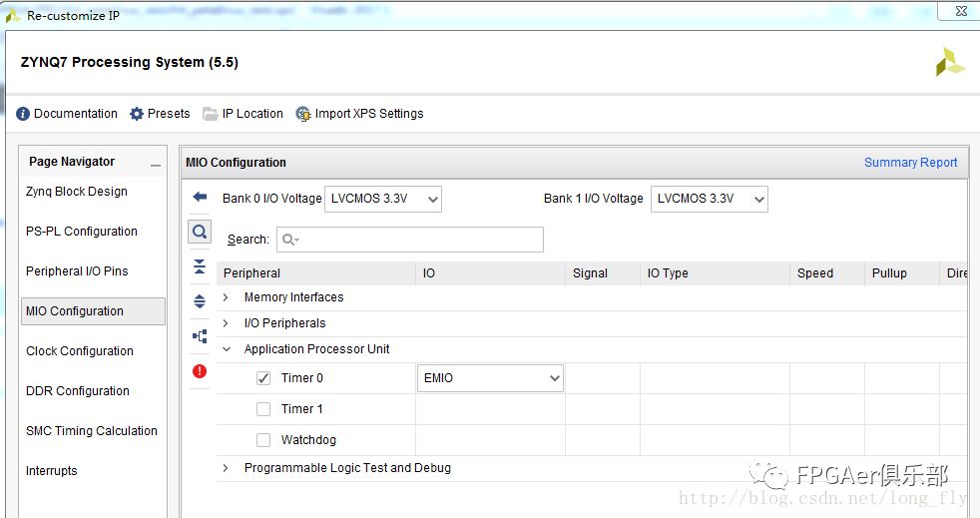The width and height of the screenshot is (980, 518).
Task: Click the Speed column header
Action: 827,273
